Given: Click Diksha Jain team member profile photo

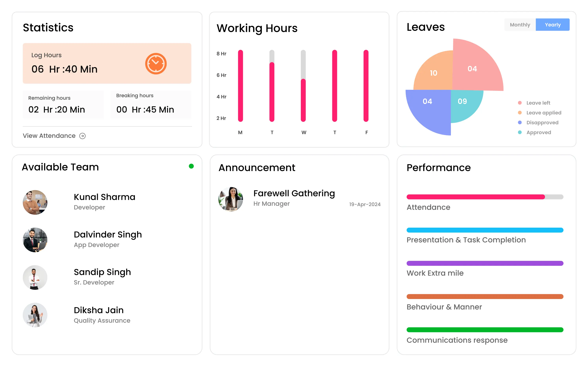Looking at the screenshot, I should point(35,315).
